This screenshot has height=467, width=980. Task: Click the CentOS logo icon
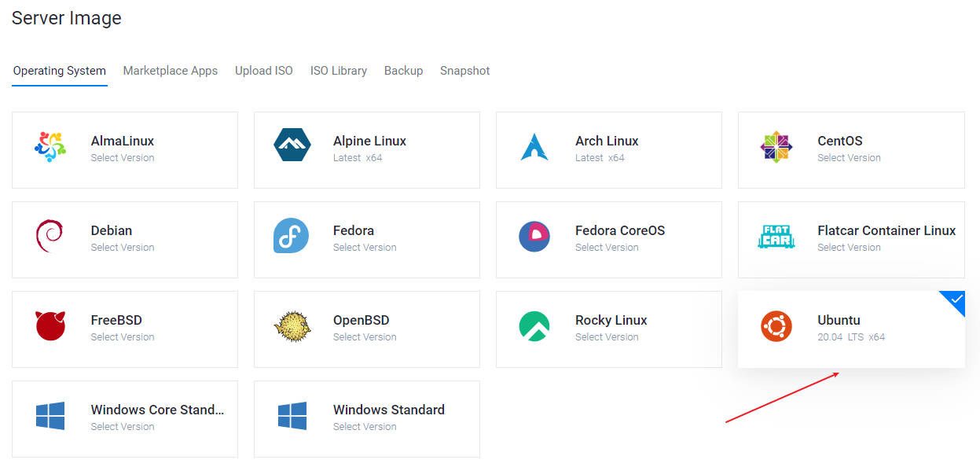point(776,147)
